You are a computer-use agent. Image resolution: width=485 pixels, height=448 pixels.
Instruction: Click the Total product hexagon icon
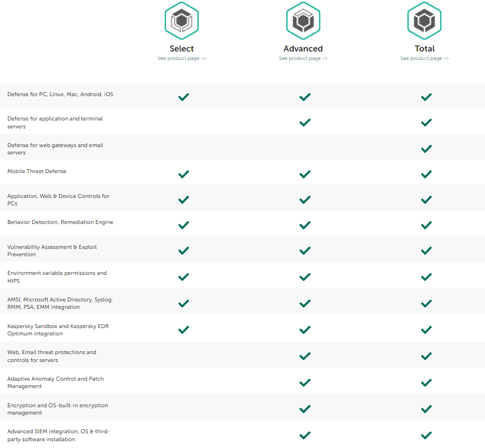tap(424, 20)
